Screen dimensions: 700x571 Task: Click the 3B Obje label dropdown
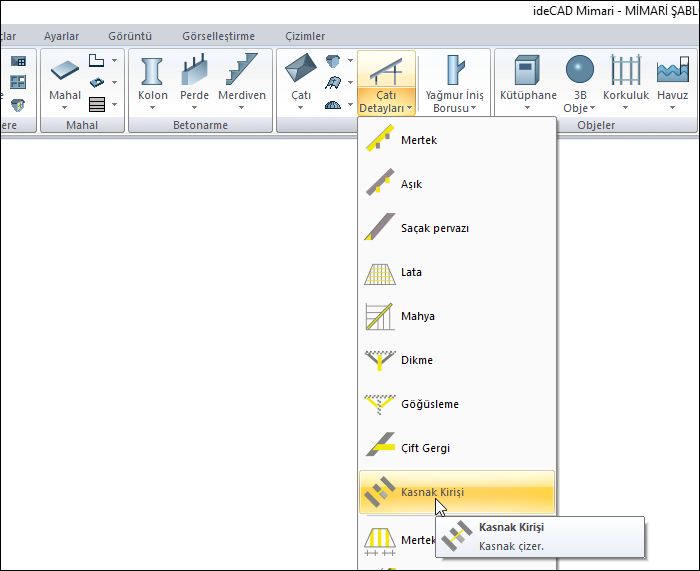point(579,102)
